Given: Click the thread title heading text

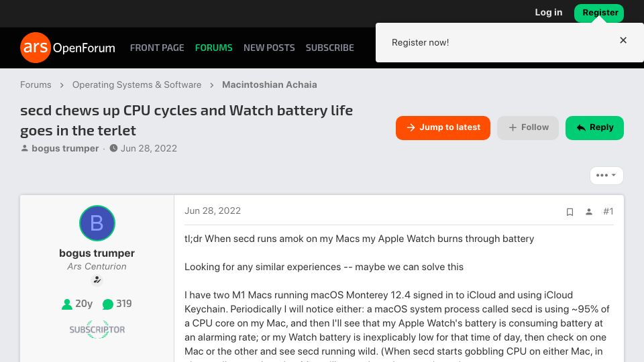Looking at the screenshot, I should pyautogui.click(x=186, y=120).
